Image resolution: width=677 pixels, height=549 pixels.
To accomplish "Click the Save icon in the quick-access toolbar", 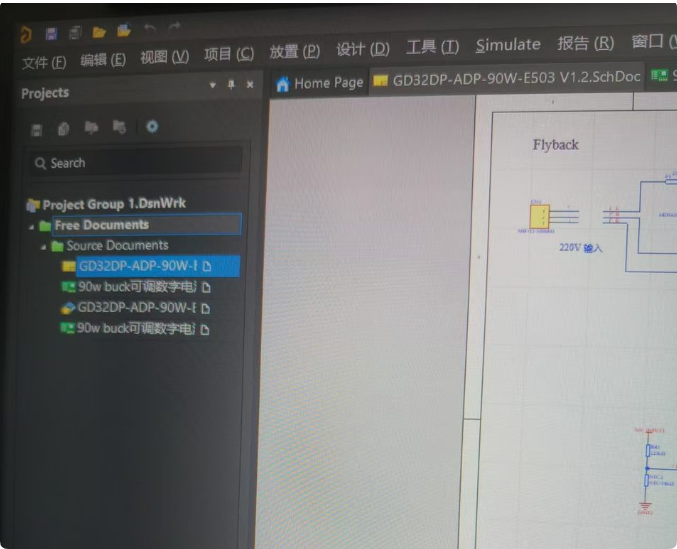I will (51, 34).
